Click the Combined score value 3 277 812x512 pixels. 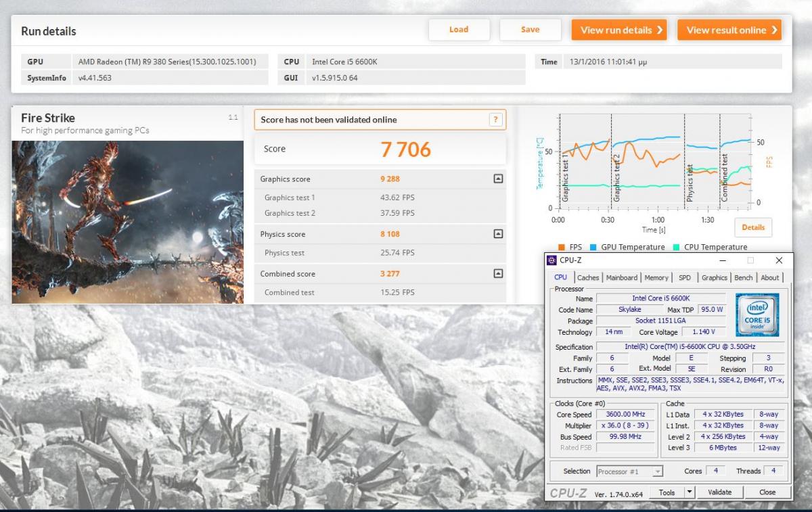tap(390, 274)
